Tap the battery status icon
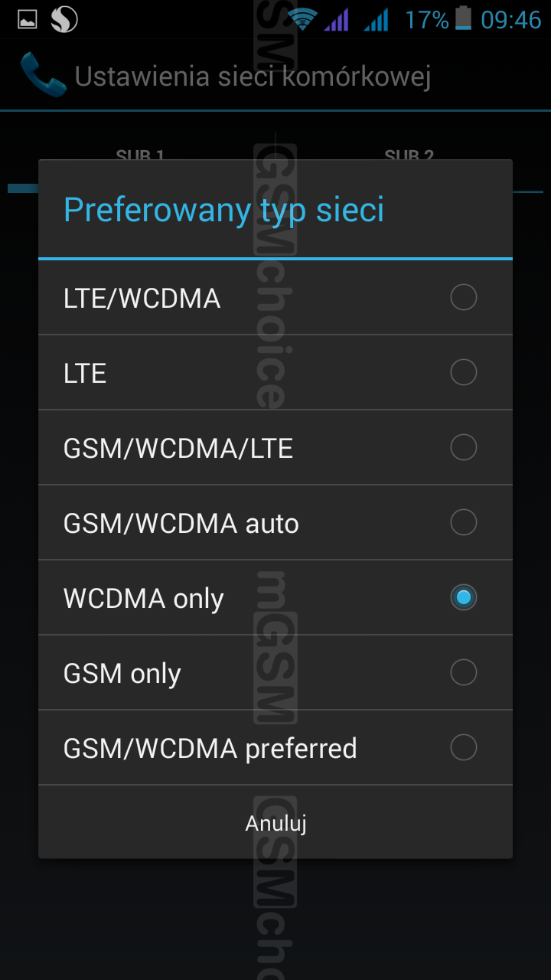 pos(463,18)
